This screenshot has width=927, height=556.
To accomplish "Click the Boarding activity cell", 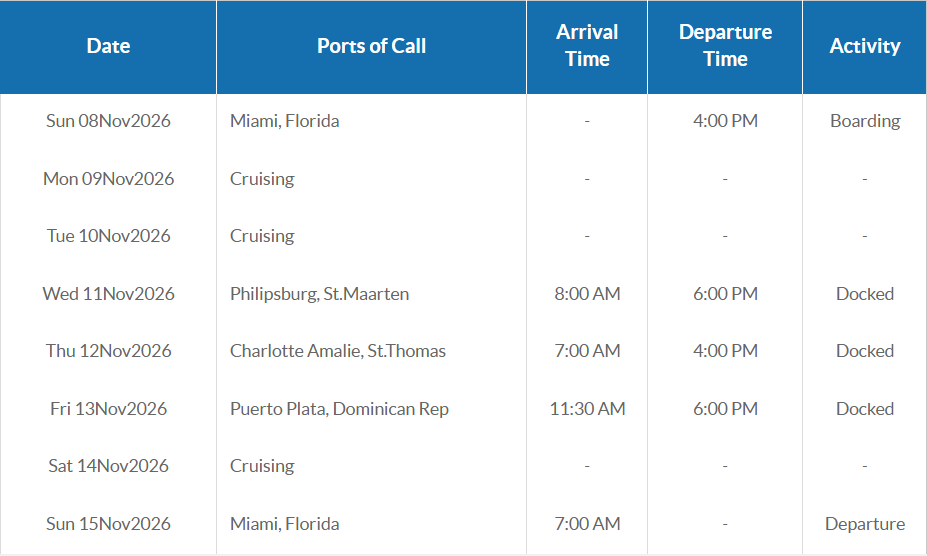I will (x=865, y=121).
